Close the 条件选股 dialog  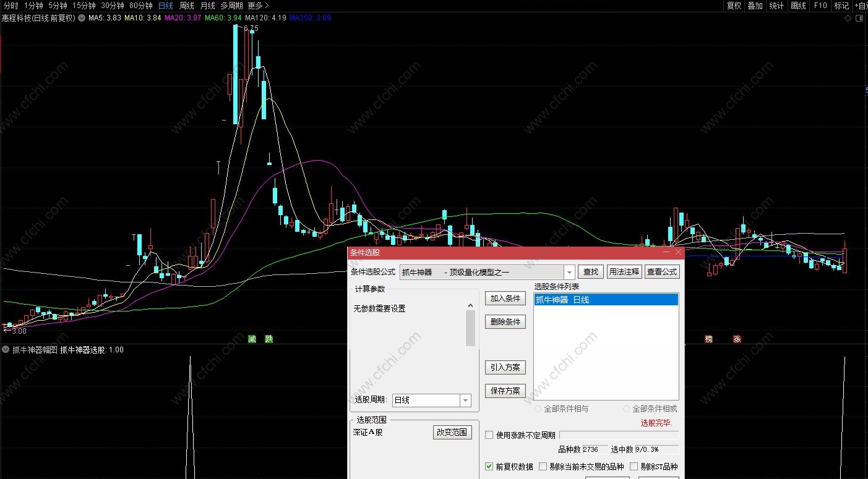tap(678, 252)
